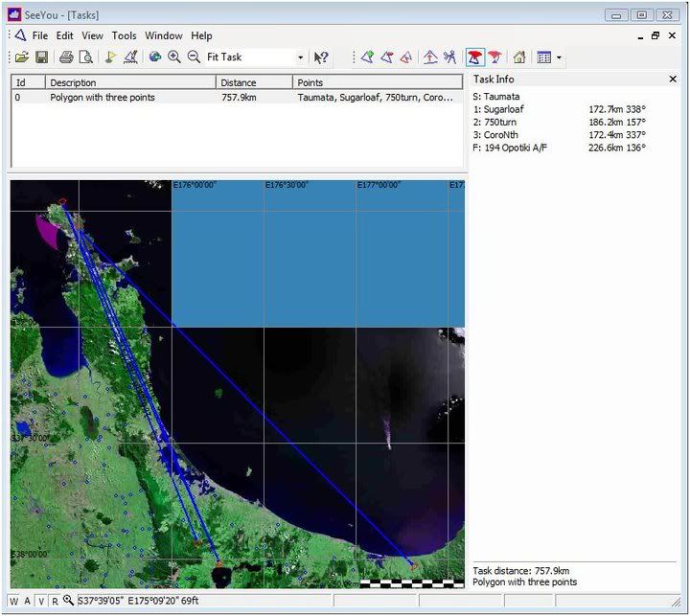Expand the table view dropdown arrow

560,57
